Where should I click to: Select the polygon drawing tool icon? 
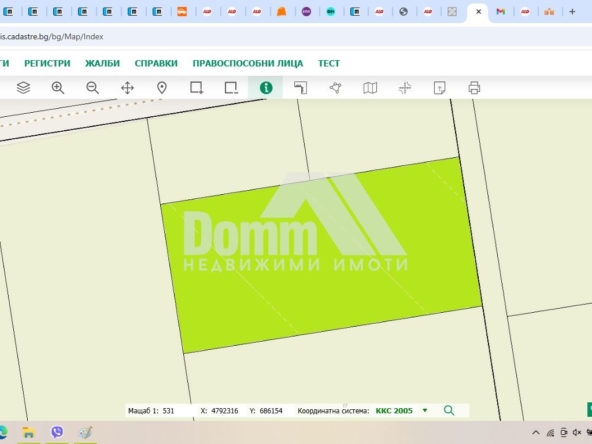coord(335,88)
